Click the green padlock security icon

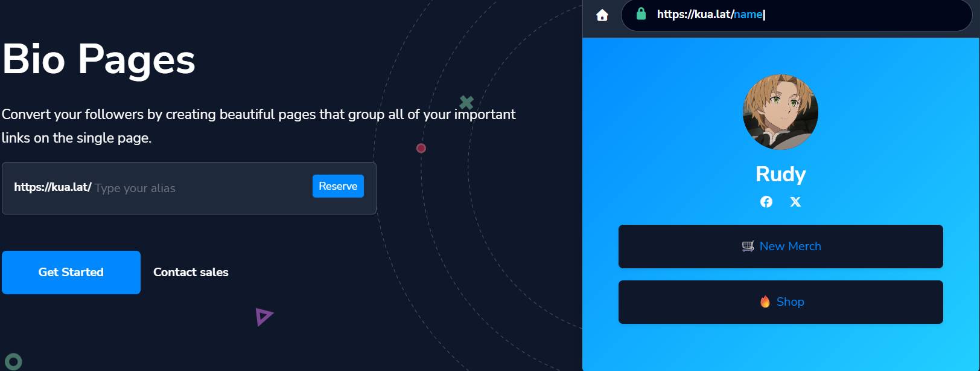point(641,14)
